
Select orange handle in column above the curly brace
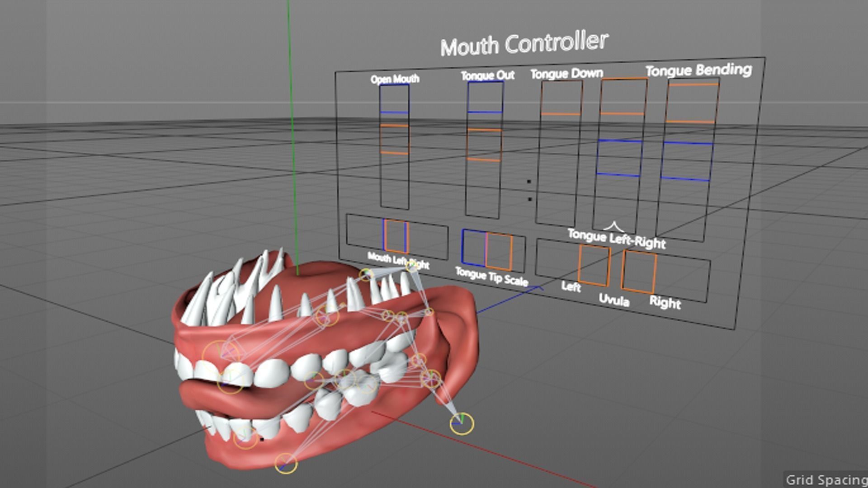click(623, 96)
